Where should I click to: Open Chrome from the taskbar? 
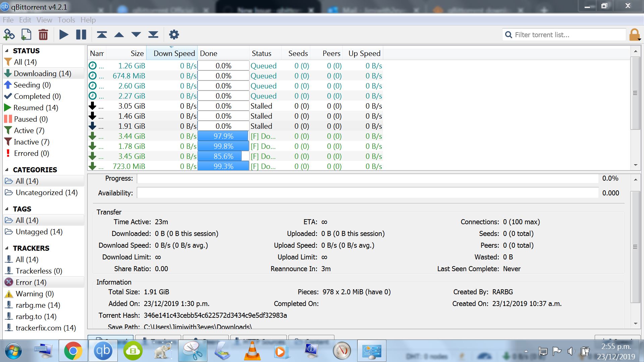pyautogui.click(x=73, y=351)
